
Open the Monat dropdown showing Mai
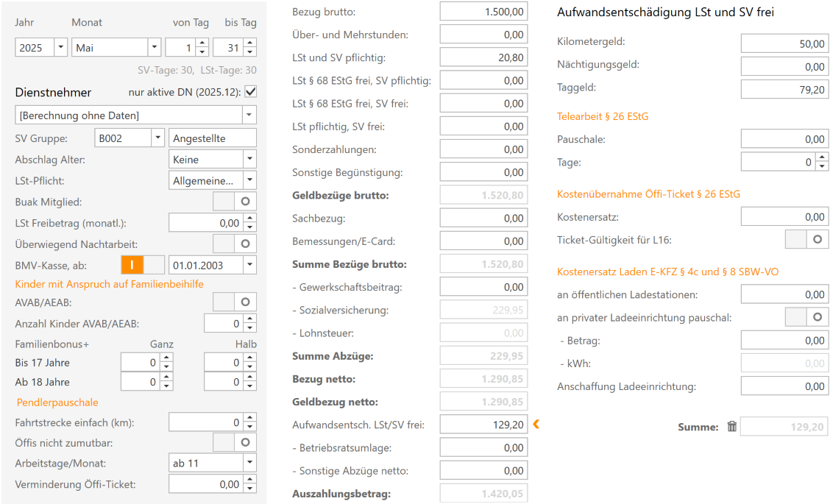click(154, 48)
